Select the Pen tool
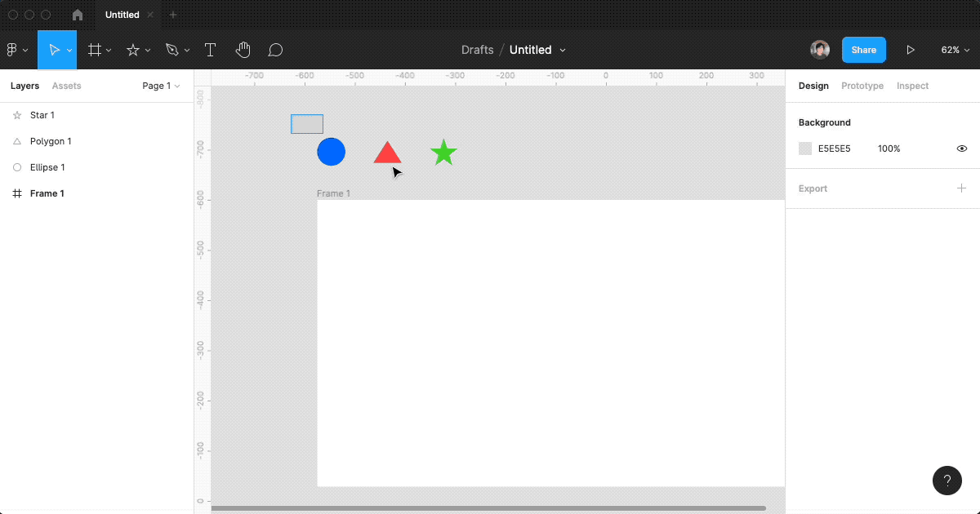 click(171, 50)
